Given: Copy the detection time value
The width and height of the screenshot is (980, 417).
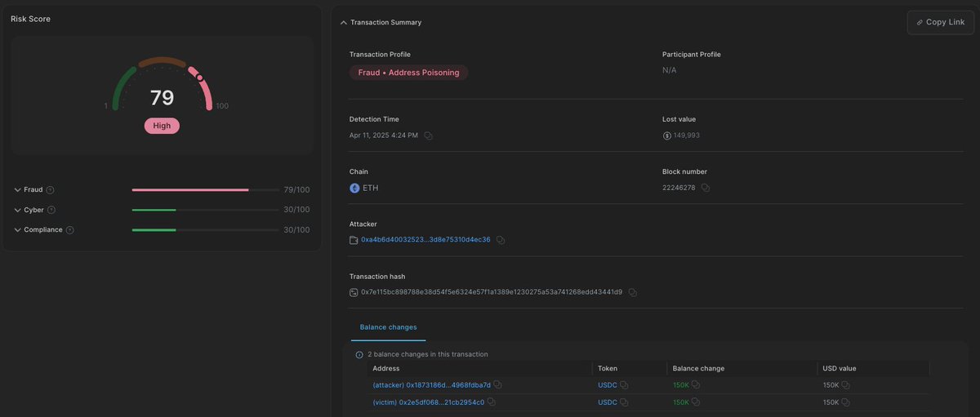Looking at the screenshot, I should [x=428, y=135].
